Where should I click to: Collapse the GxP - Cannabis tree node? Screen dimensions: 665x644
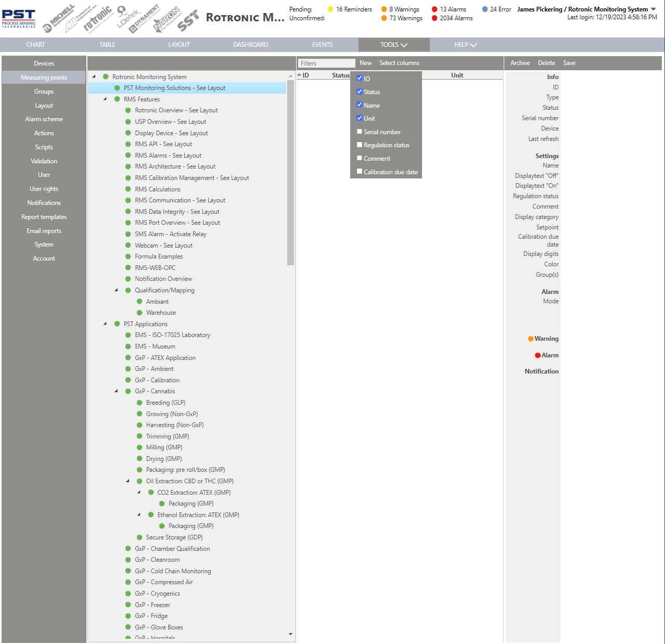tap(117, 391)
